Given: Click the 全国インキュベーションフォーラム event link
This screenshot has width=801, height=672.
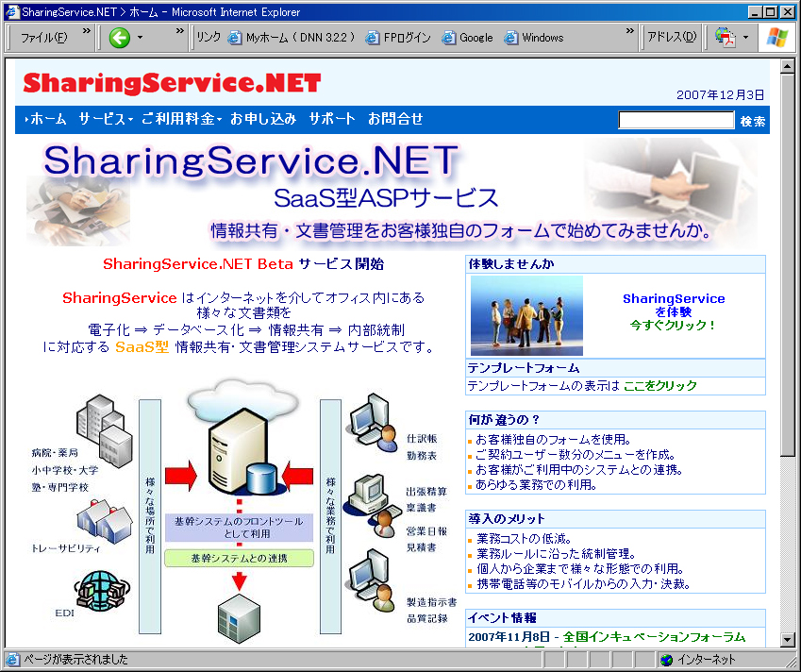Looking at the screenshot, I should tap(654, 637).
